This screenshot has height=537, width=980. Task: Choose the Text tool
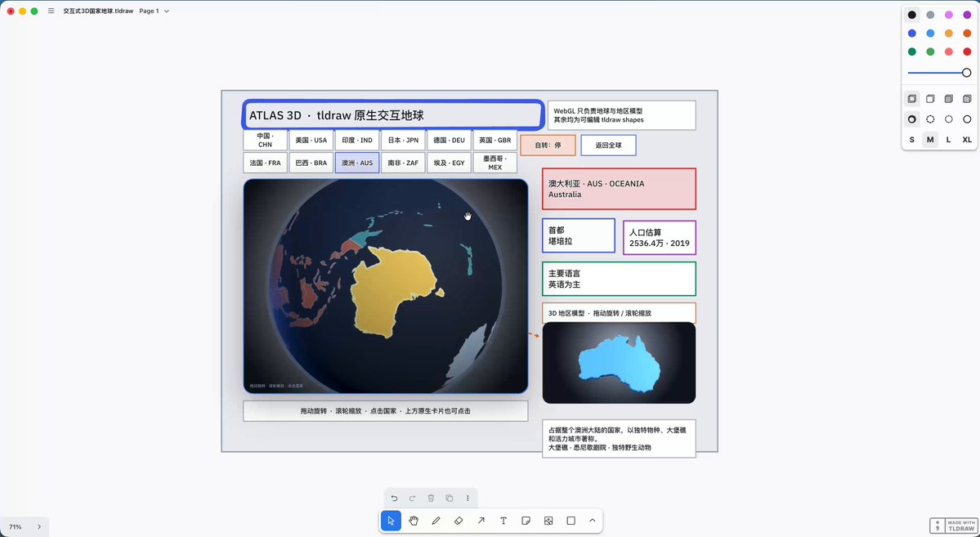point(503,521)
